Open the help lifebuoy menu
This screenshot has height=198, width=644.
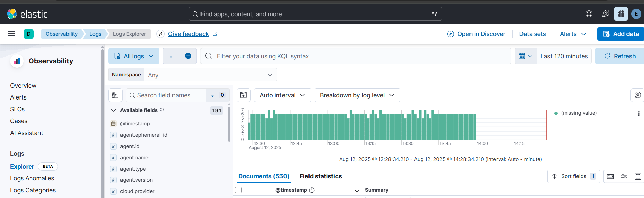(589, 14)
